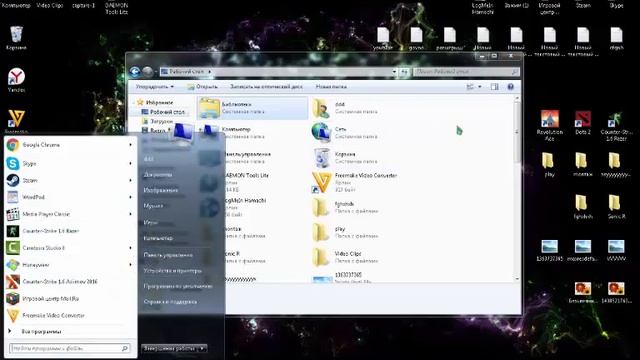640x360 pixels.
Task: Select Desktop in Explorer Favorites tree
Action: (x=164, y=112)
